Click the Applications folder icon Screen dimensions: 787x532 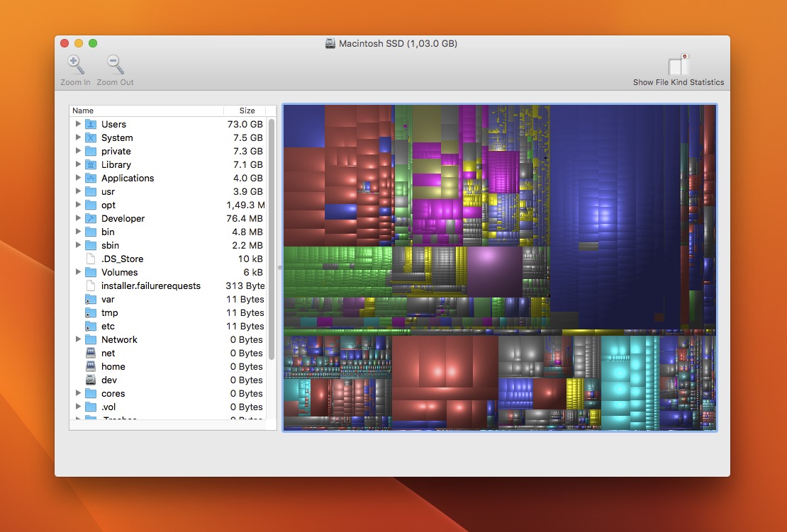[x=90, y=178]
